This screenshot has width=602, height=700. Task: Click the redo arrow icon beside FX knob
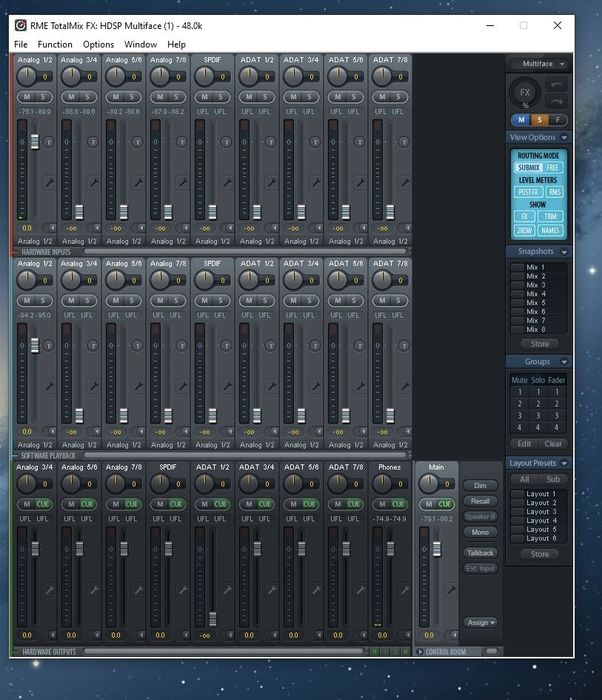click(x=556, y=102)
